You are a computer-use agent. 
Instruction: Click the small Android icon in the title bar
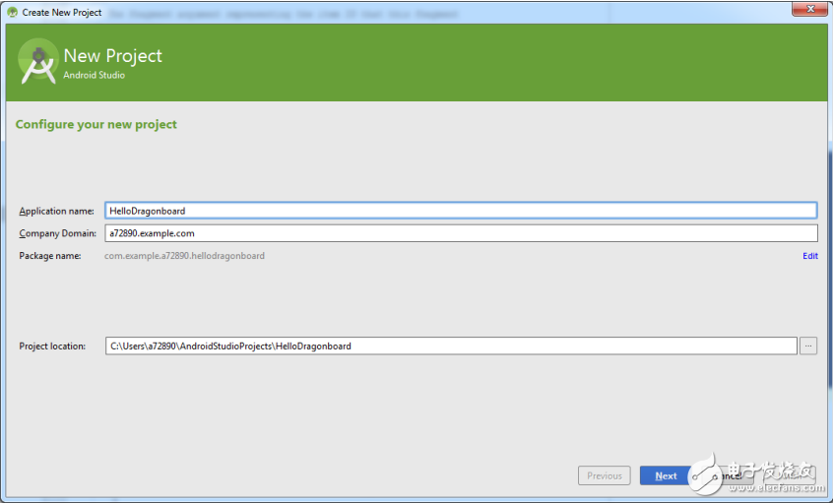point(12,12)
